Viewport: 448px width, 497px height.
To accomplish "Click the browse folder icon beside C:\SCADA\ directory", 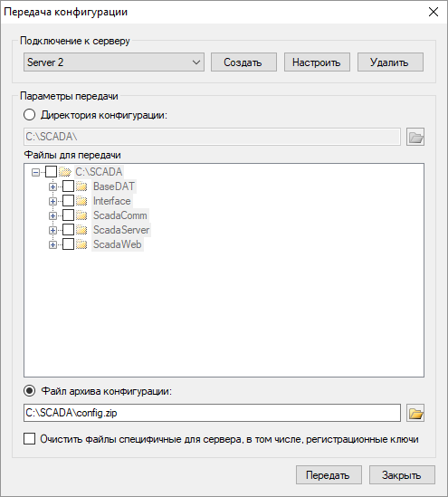I will [415, 137].
